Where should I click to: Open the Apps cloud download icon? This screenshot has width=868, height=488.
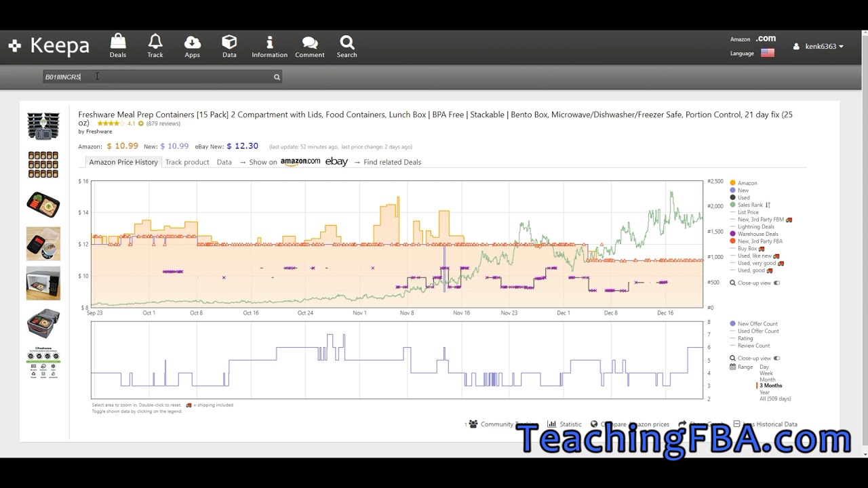click(x=193, y=42)
